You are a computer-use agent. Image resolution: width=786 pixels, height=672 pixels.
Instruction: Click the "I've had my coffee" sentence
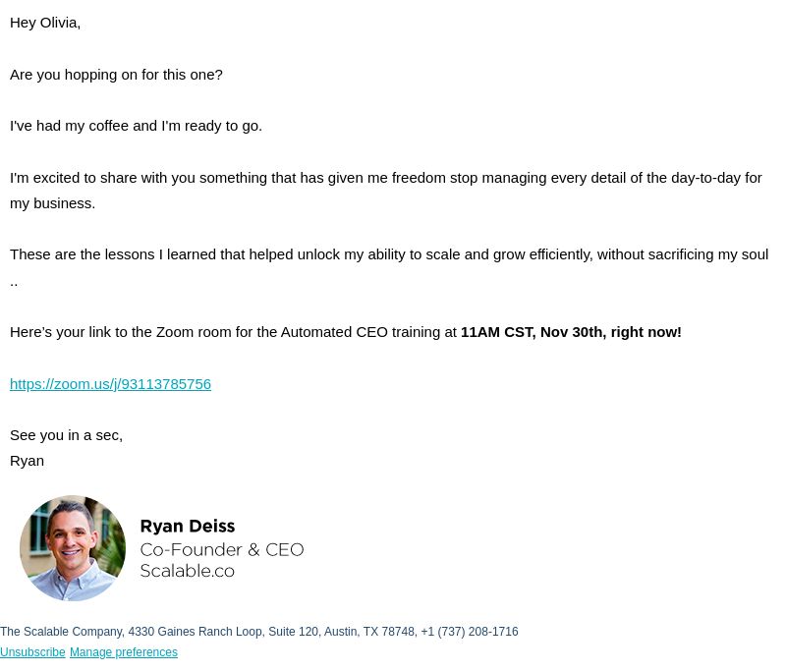pos(136,126)
